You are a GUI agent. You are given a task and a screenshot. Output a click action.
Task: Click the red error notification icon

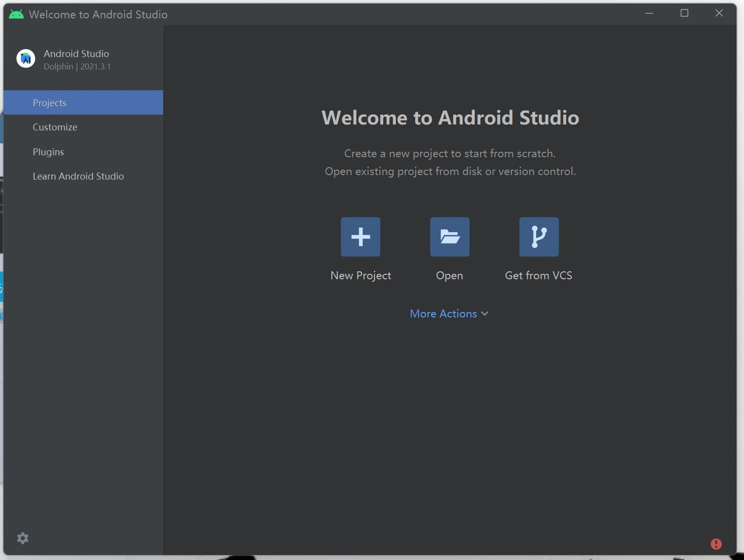point(716,544)
